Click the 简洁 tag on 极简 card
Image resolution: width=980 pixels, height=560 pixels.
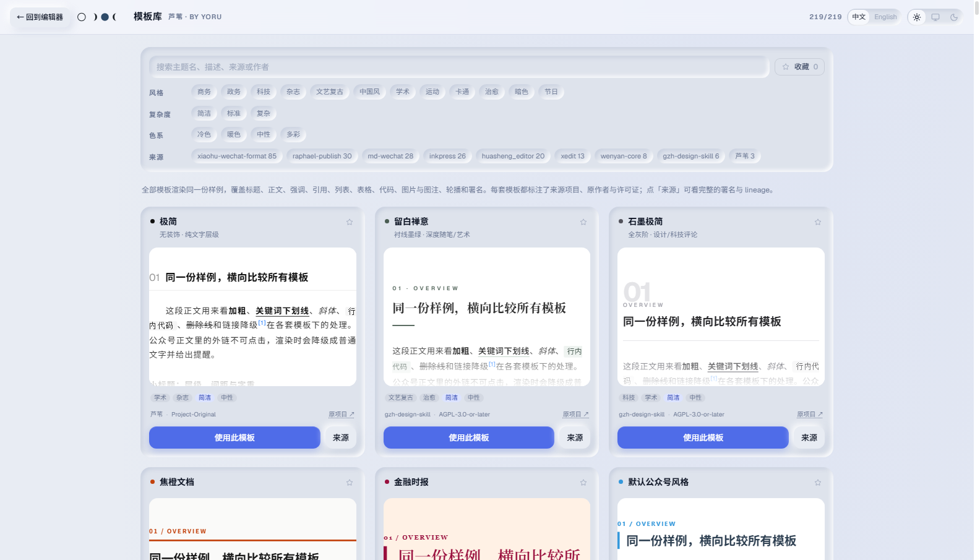(205, 398)
